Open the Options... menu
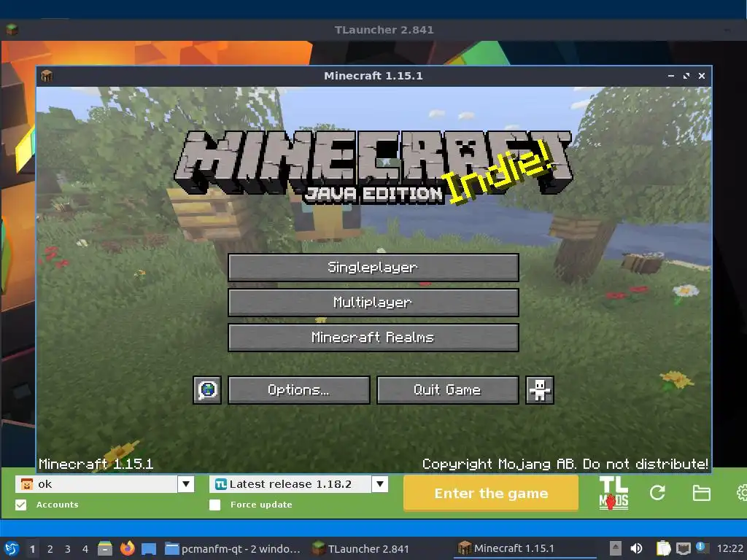Viewport: 747px width, 560px height. coord(298,390)
